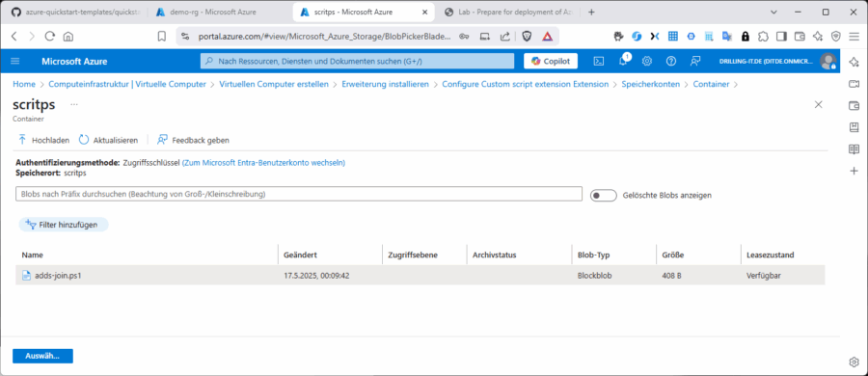Open bookmarks in the sidebar
This screenshot has width=868, height=376.
854,127
